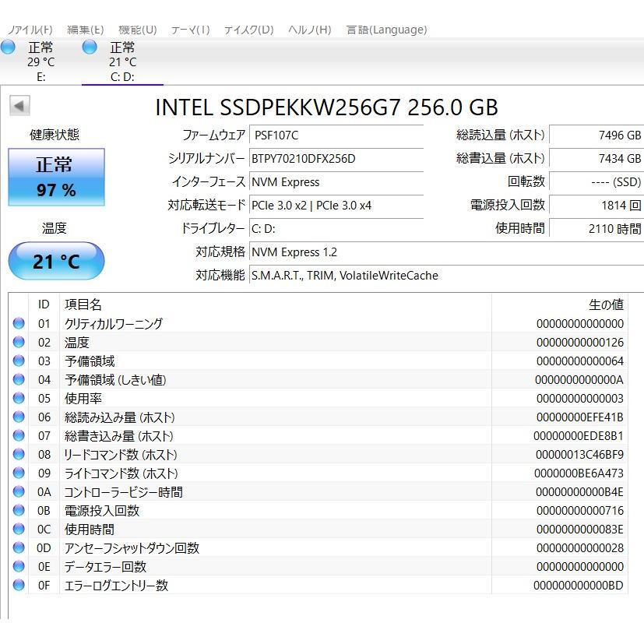This screenshot has width=644, height=644.
Task: Click status orb for クリティカルワーニング row
Action: pyautogui.click(x=19, y=323)
